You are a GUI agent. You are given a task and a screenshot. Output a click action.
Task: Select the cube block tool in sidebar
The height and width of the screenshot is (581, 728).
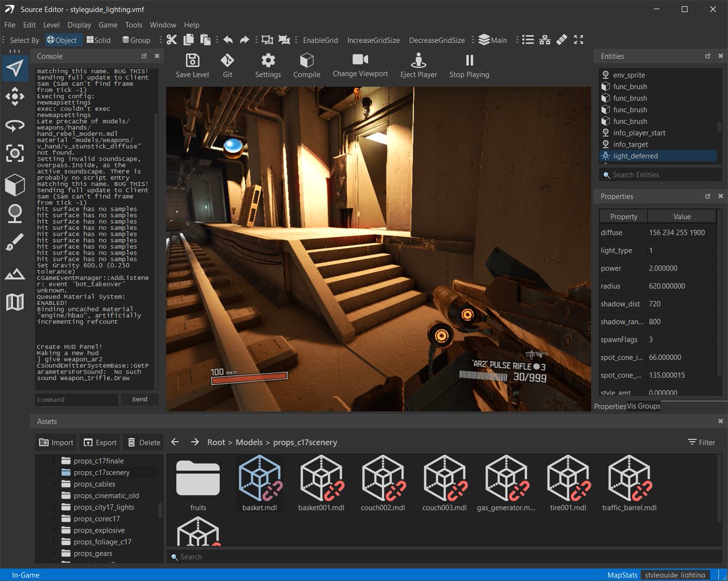point(15,184)
